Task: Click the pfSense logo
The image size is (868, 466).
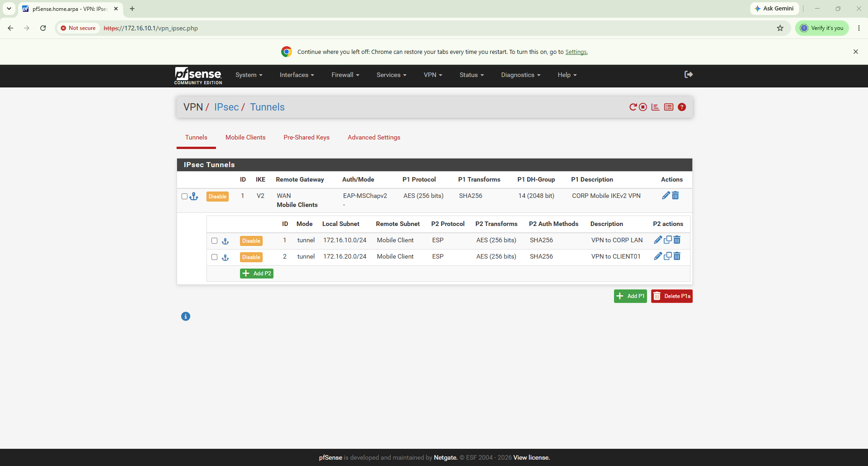Action: (x=198, y=76)
